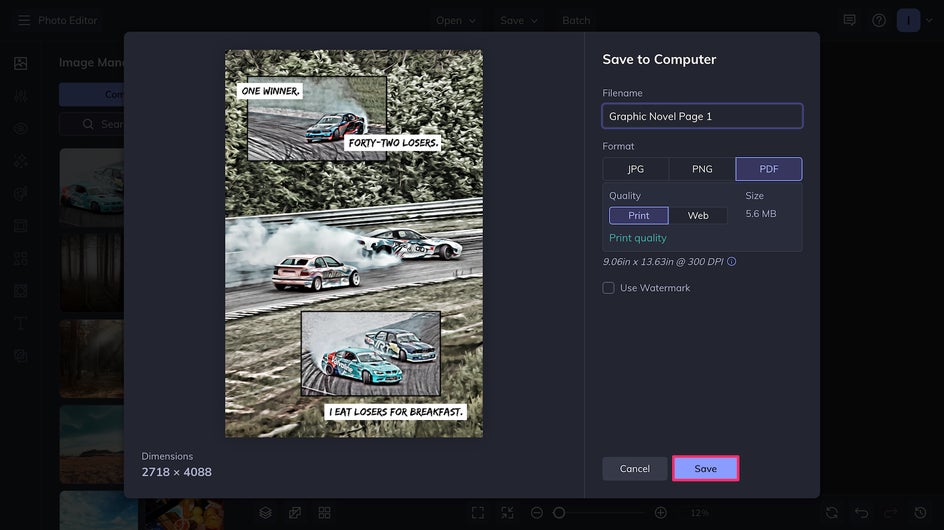The image size is (944, 530).
Task: Select JPG format
Action: pyautogui.click(x=636, y=169)
